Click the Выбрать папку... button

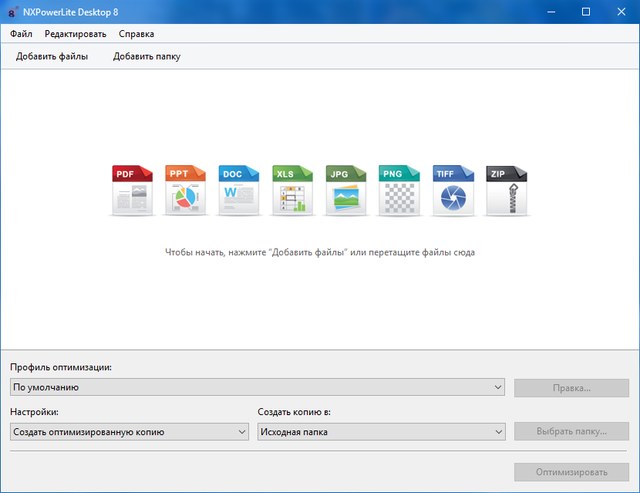tap(571, 431)
